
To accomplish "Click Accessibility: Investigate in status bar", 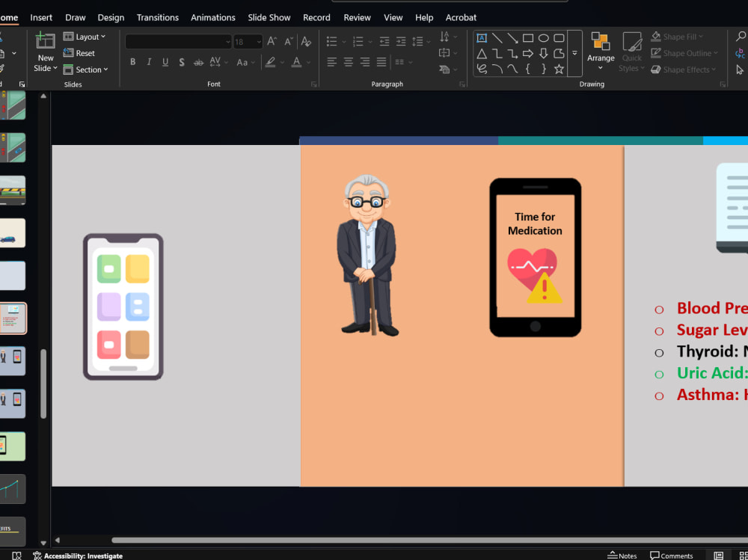I will coord(77,556).
